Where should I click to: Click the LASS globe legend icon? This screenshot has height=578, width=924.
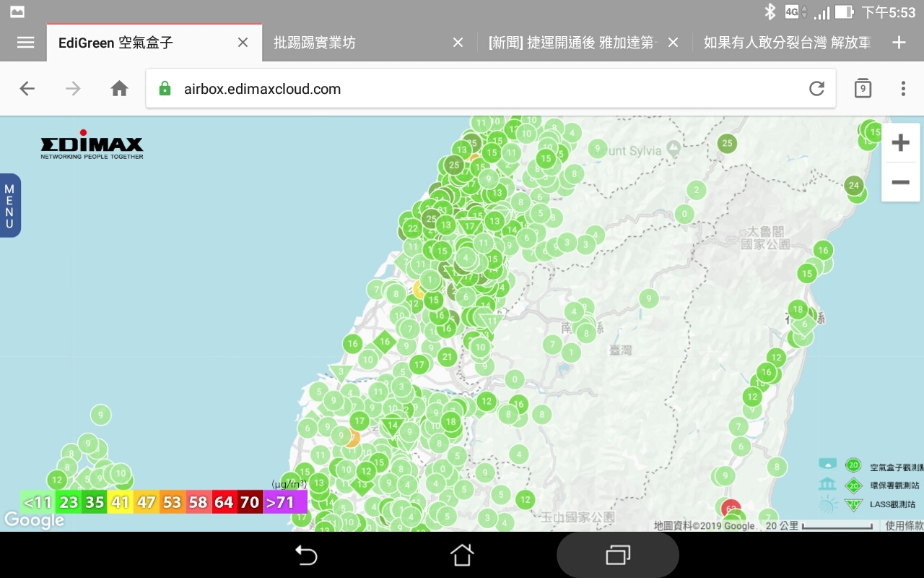828,504
